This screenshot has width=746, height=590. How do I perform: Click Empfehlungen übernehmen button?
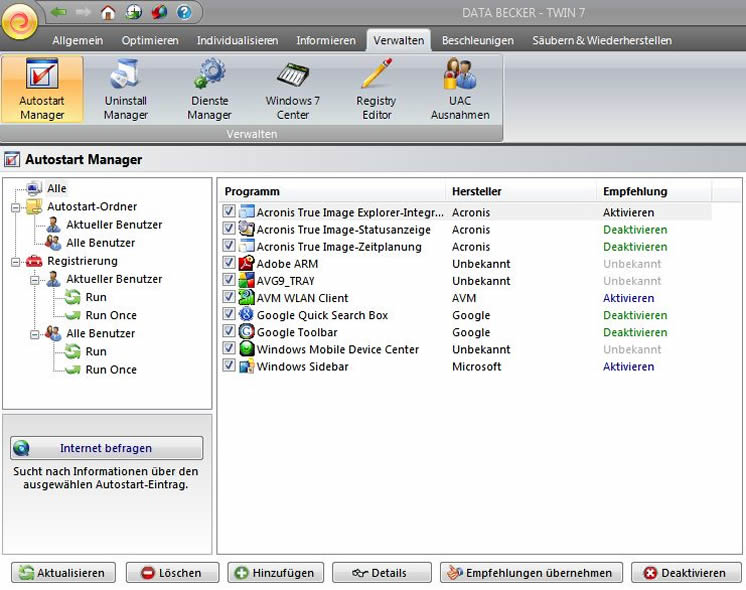[531, 572]
